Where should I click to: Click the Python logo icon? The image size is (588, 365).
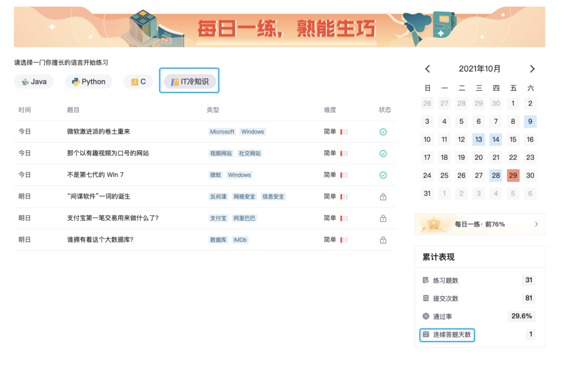[76, 81]
